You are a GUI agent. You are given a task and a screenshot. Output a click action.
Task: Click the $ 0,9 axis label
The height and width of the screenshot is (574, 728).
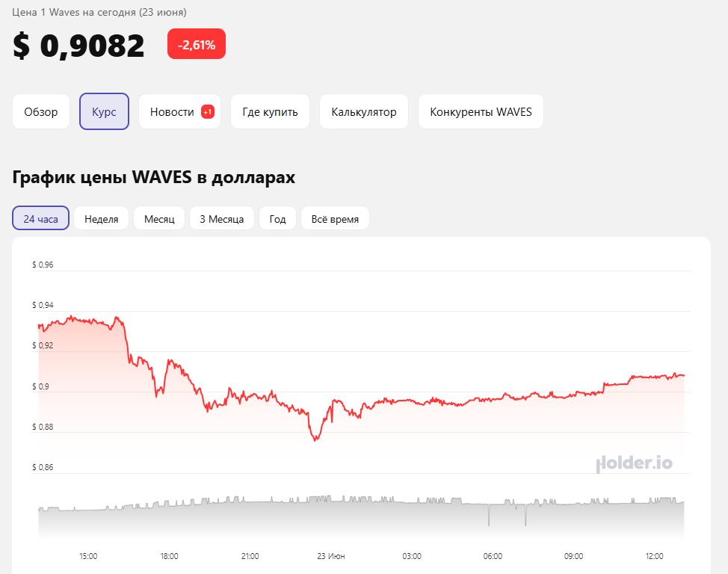tap(40, 386)
